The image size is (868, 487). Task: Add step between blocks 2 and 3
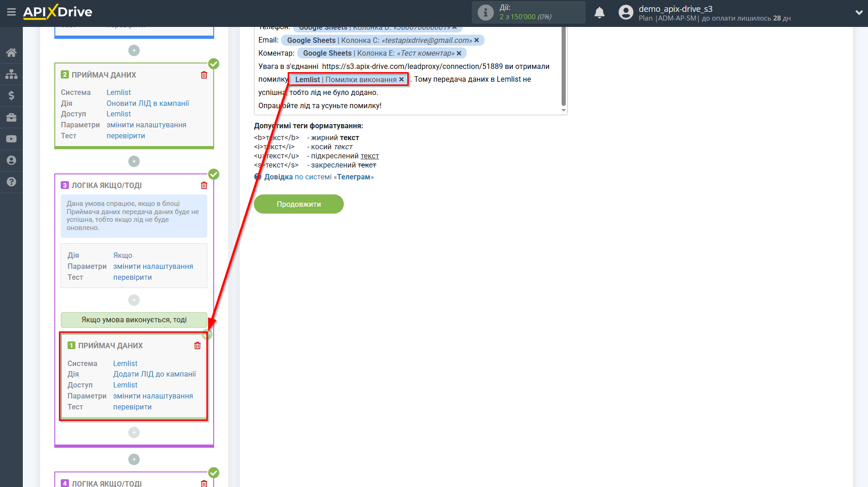click(x=134, y=161)
